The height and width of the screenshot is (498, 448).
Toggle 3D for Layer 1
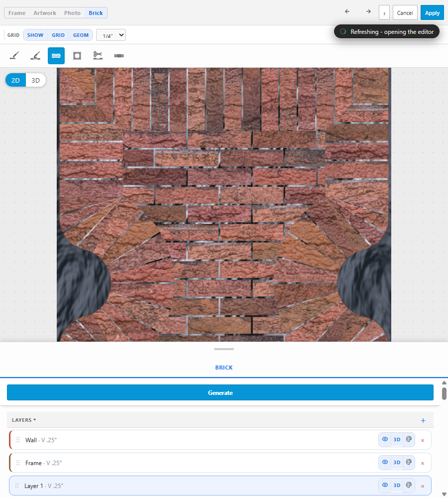[x=397, y=485]
